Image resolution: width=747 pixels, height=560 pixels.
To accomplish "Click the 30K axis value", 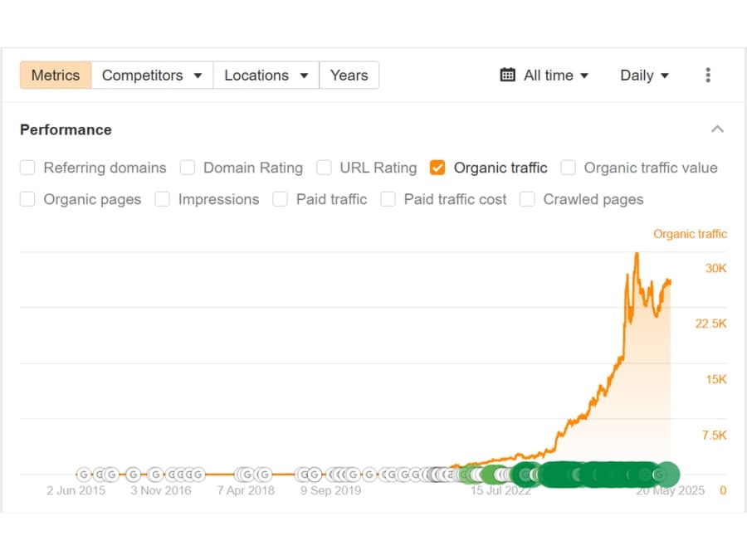I will [715, 268].
